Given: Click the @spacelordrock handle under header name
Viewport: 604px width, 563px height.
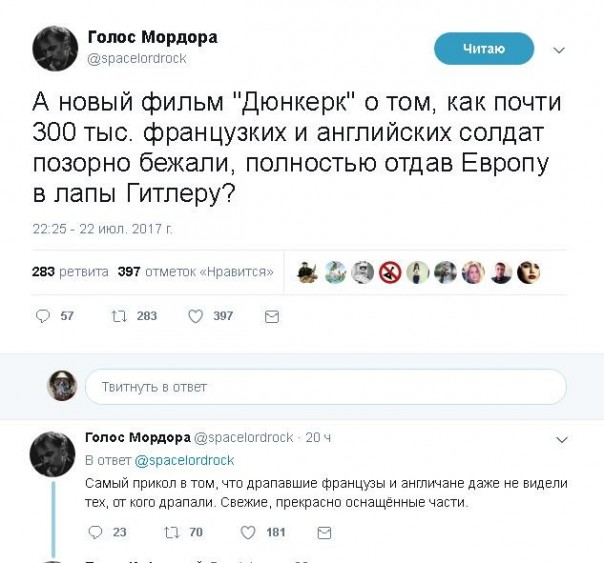Looking at the screenshot, I should click(137, 58).
